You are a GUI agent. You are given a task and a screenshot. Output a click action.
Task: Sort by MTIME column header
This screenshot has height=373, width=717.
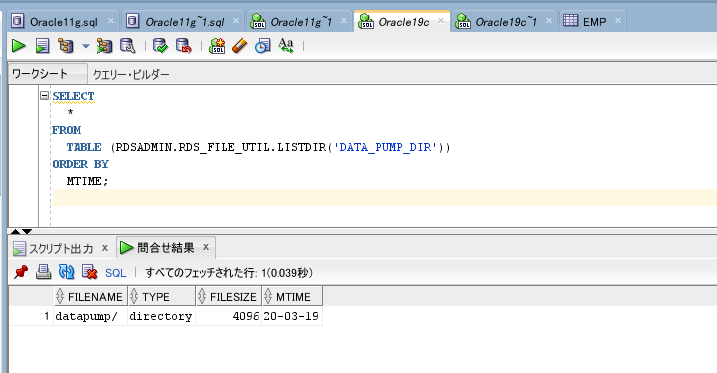point(292,297)
